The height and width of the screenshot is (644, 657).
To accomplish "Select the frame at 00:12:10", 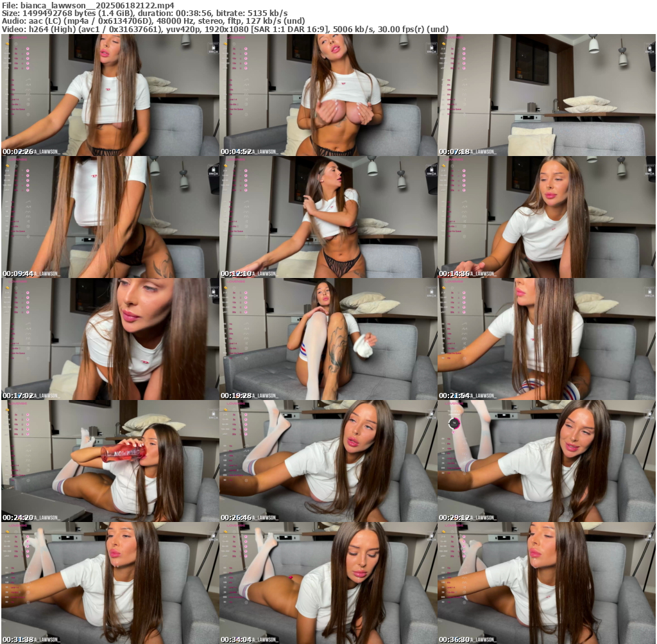I will 328,217.
